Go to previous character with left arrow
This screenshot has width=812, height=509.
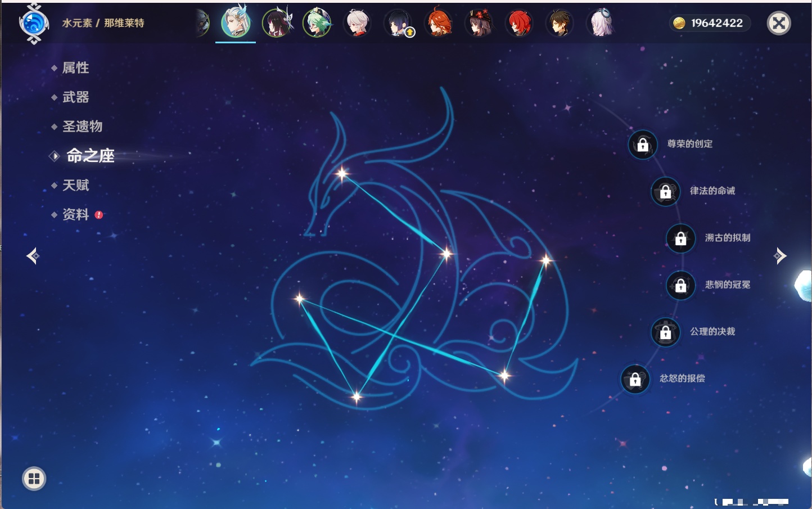[33, 256]
